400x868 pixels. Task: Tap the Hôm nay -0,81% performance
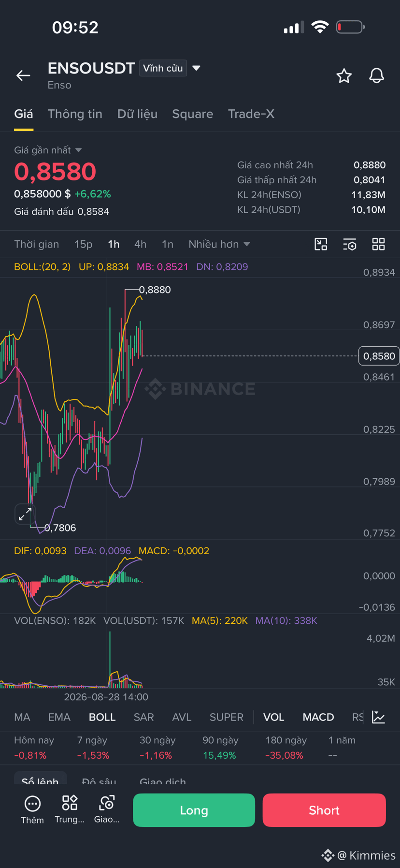click(x=34, y=748)
